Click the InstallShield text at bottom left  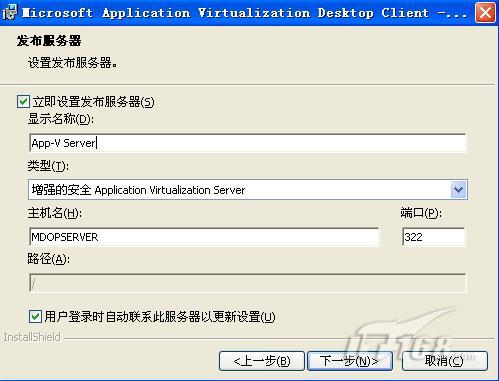(32, 337)
